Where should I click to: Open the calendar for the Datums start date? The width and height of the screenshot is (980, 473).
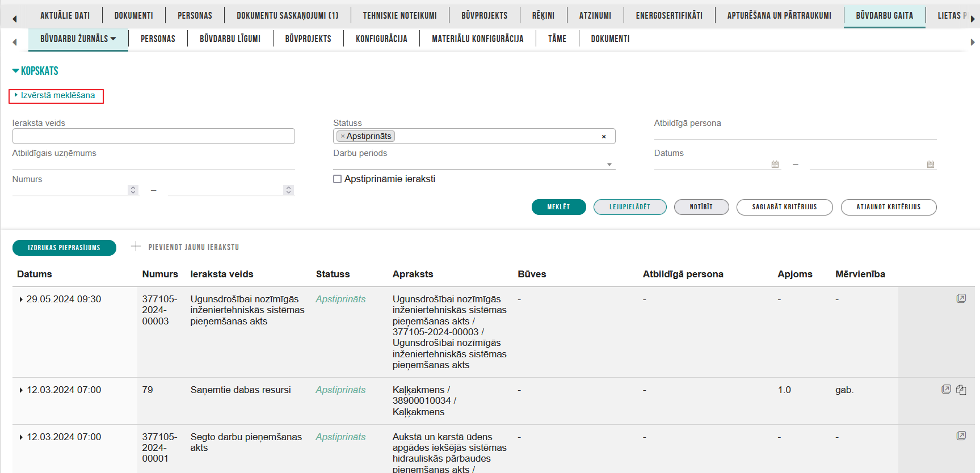pos(775,164)
